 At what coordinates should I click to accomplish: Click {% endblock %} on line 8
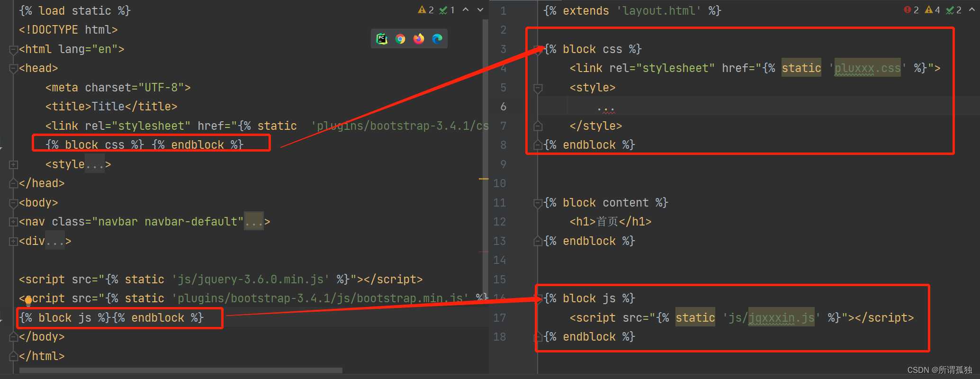589,145
